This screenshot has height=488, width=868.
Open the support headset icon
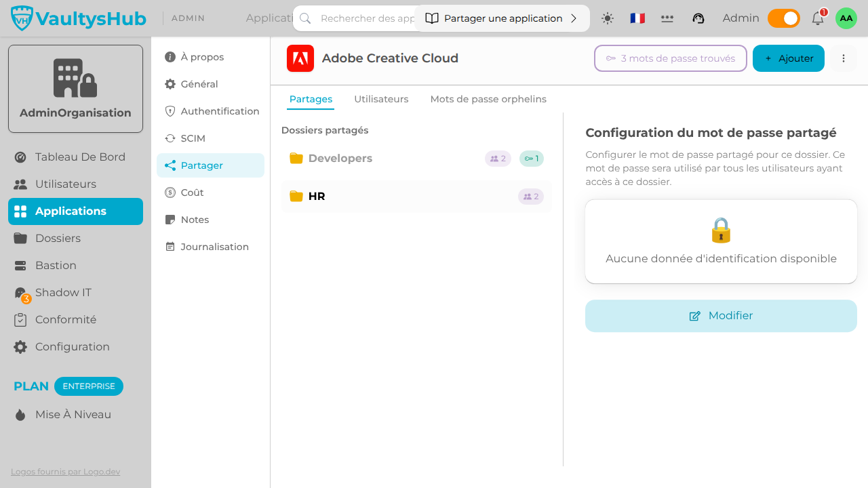pos(698,18)
